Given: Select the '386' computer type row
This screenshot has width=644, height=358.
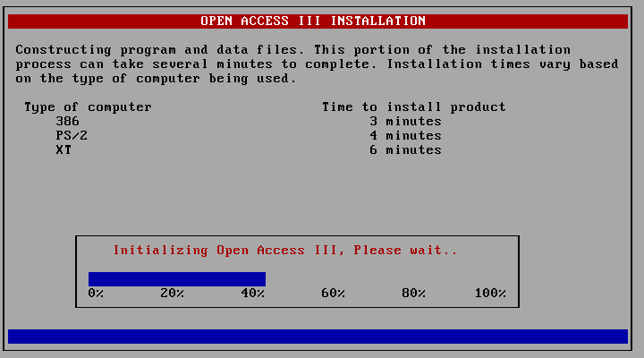Looking at the screenshot, I should click(x=68, y=121).
